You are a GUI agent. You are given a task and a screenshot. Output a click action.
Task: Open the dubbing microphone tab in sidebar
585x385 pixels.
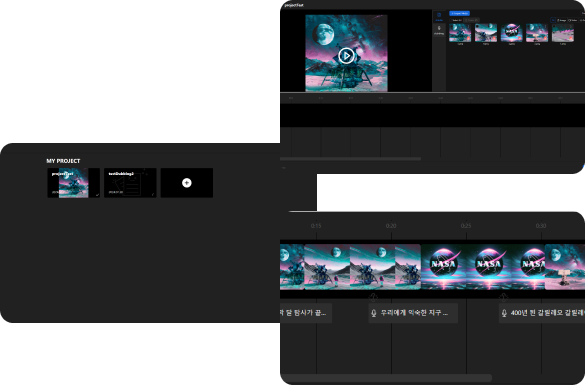pyautogui.click(x=439, y=30)
